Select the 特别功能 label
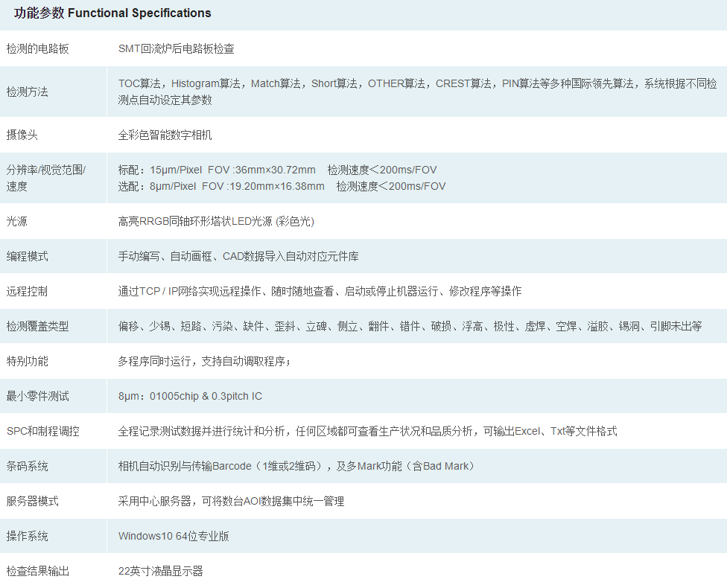727x588 pixels. pyautogui.click(x=28, y=361)
